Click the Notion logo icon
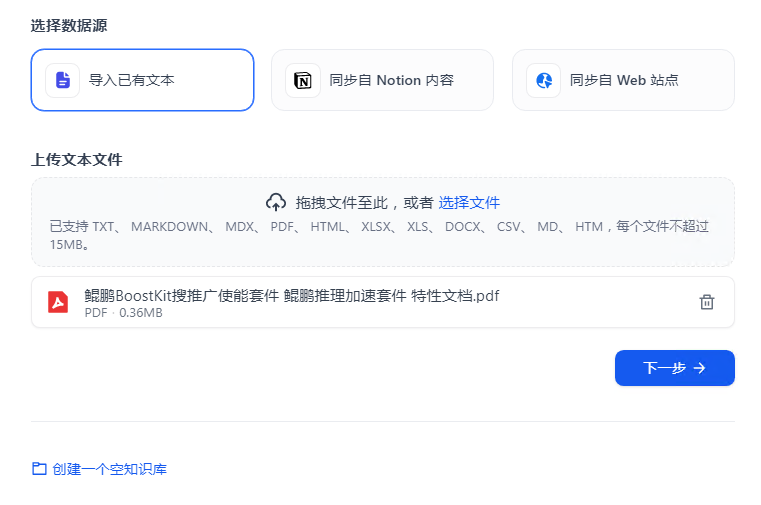 (x=303, y=80)
